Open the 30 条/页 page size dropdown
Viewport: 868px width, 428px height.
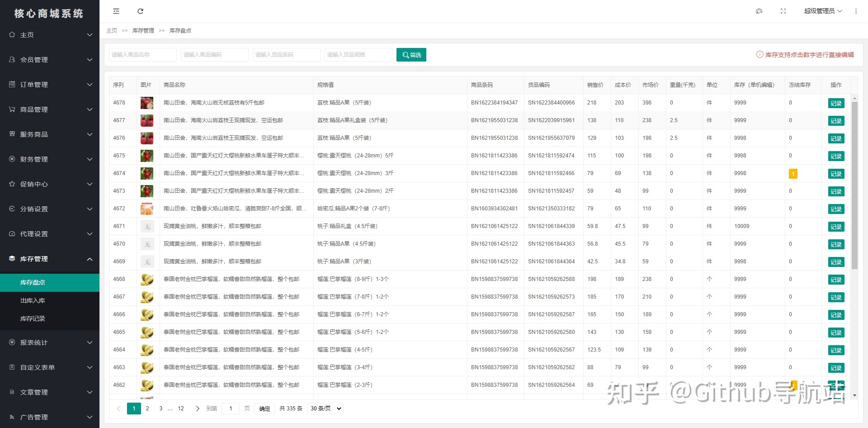coord(325,409)
